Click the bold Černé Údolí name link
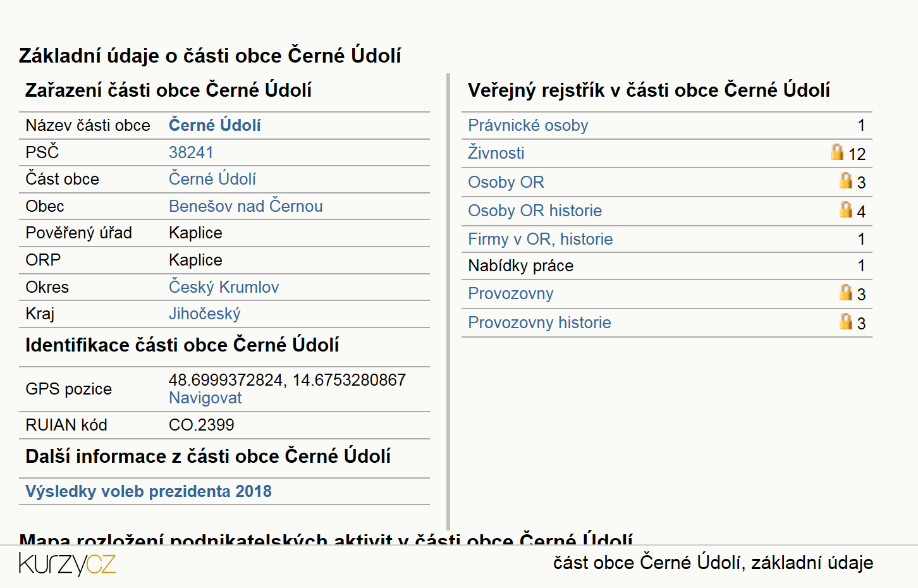The image size is (918, 588). click(x=215, y=125)
